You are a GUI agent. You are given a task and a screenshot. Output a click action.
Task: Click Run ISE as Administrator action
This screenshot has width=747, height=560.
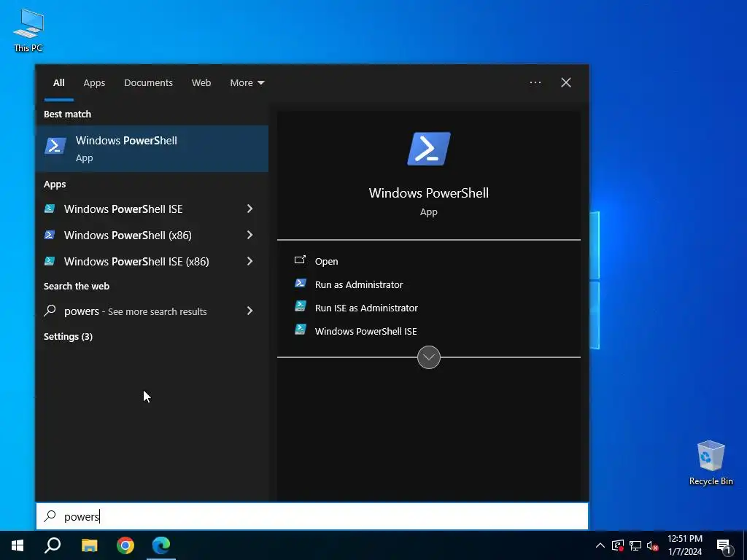[366, 308]
